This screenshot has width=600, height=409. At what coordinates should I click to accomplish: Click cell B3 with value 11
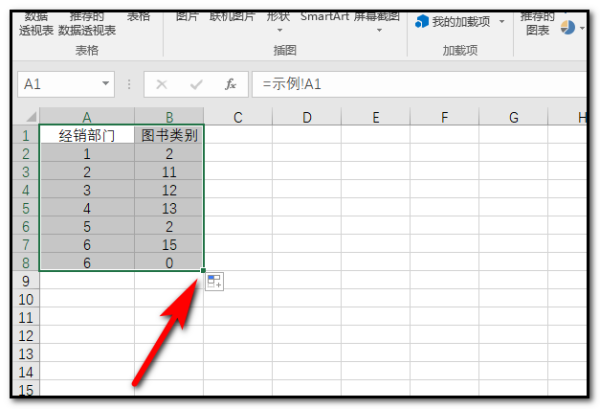point(169,171)
